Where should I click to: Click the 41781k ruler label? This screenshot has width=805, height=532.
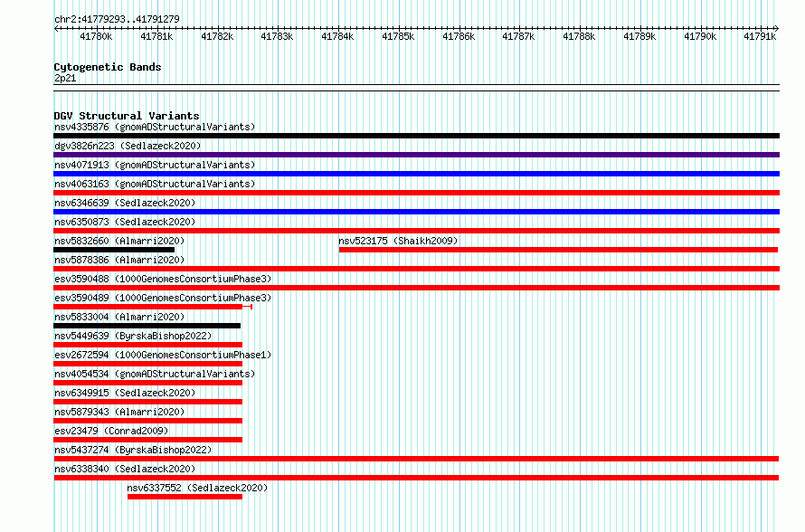(156, 36)
